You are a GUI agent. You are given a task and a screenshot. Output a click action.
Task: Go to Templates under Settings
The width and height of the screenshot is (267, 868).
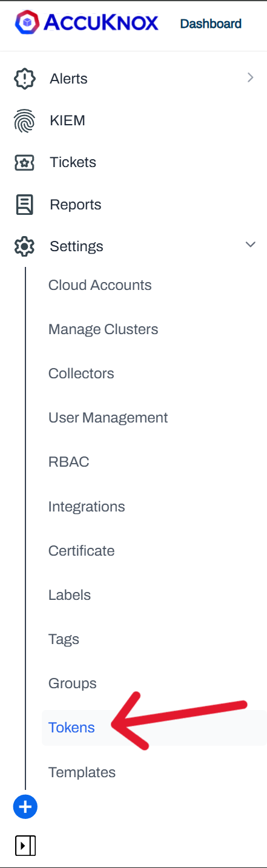tap(82, 772)
